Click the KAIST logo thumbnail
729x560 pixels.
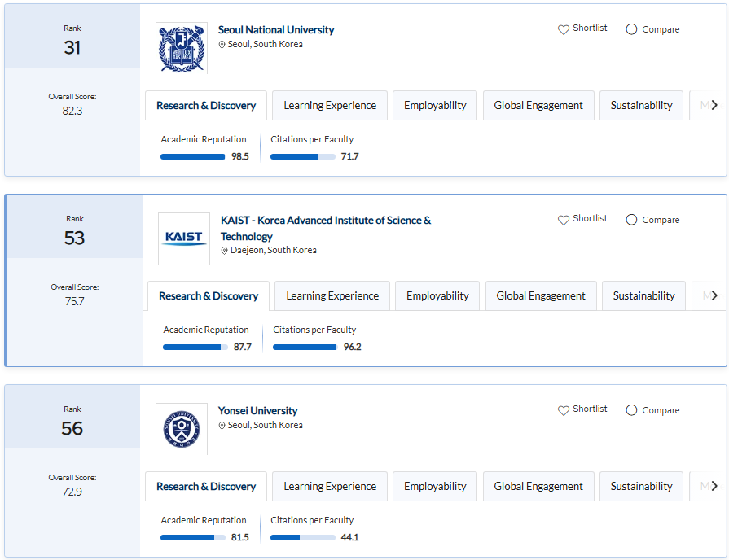coord(184,238)
